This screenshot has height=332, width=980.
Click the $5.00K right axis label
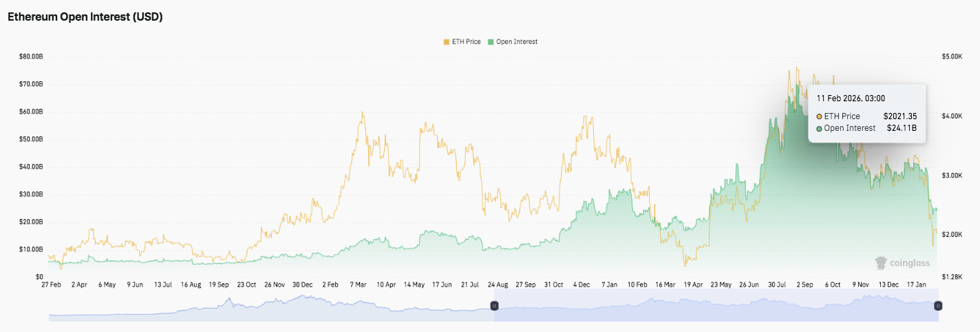coord(951,56)
